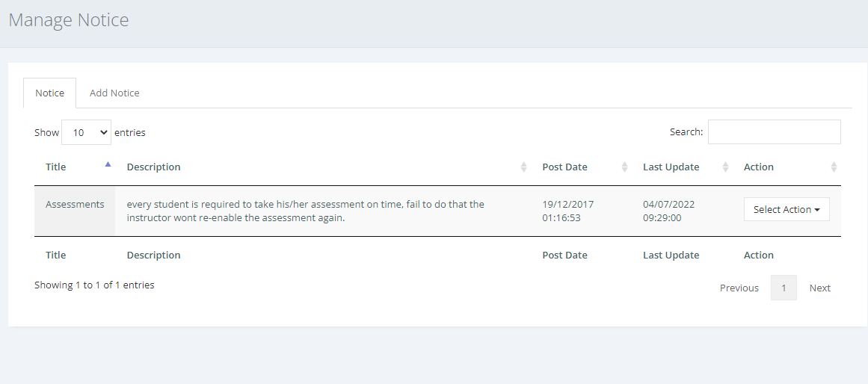Click Action column sort icon
Viewport: 868px width, 384px height.
point(834,167)
